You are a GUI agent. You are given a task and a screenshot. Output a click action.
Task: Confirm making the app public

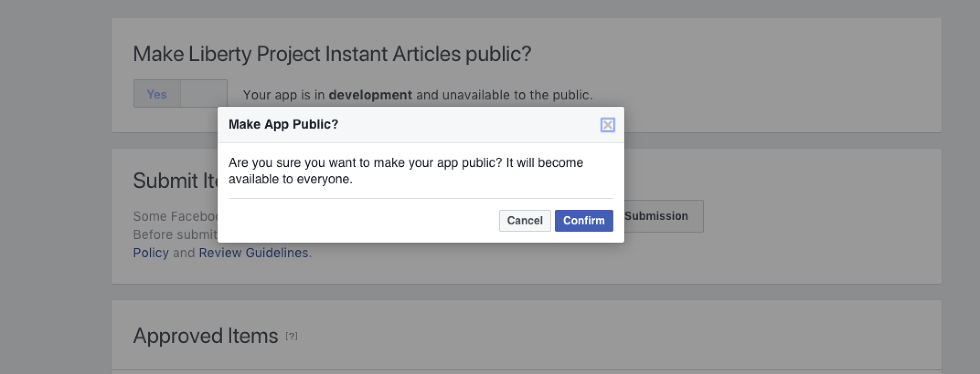(x=584, y=221)
